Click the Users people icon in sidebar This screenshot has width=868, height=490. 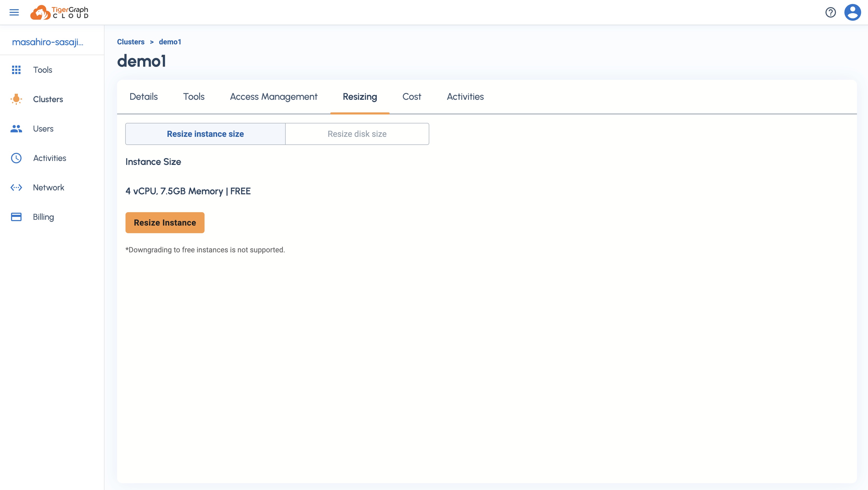click(16, 129)
